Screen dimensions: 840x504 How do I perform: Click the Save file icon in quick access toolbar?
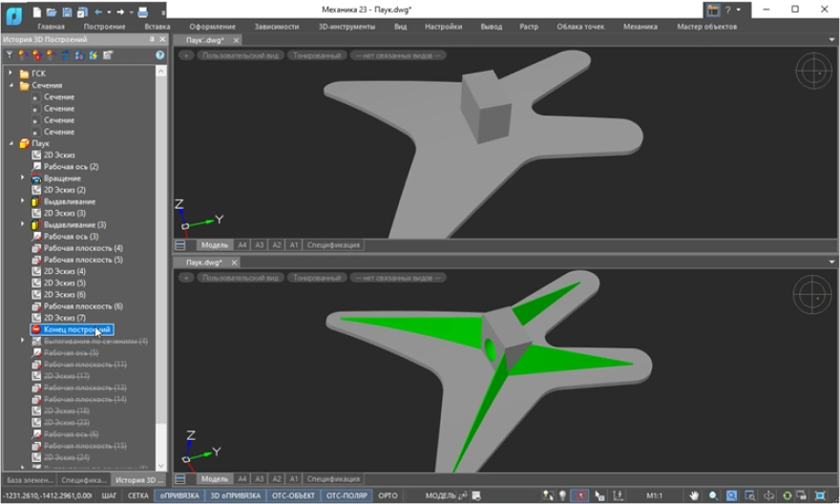pos(68,11)
